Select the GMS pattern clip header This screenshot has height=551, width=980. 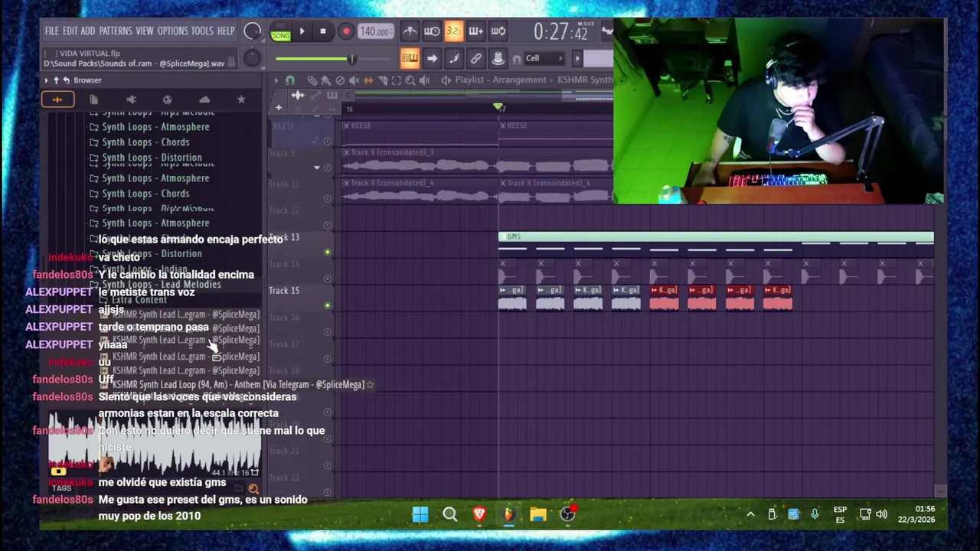pyautogui.click(x=716, y=236)
